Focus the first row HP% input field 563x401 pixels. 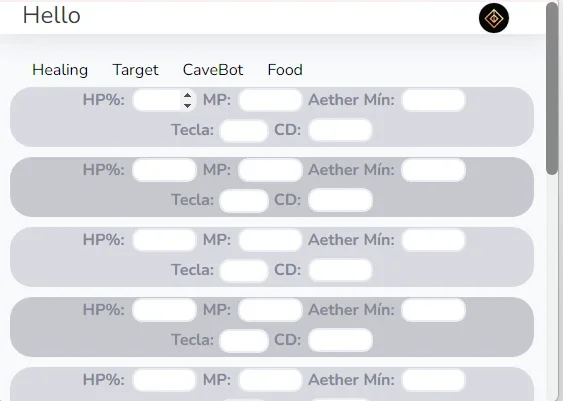(164, 100)
